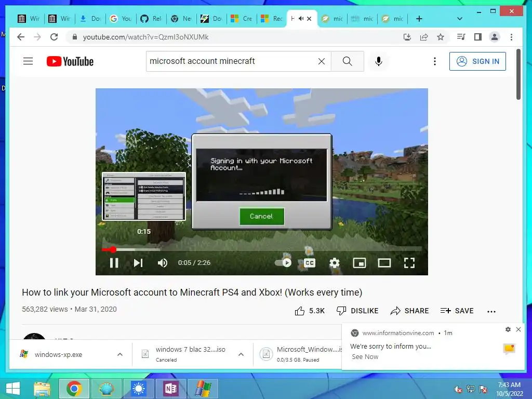Search by voice microphone icon
The image size is (532, 399).
pos(379,61)
